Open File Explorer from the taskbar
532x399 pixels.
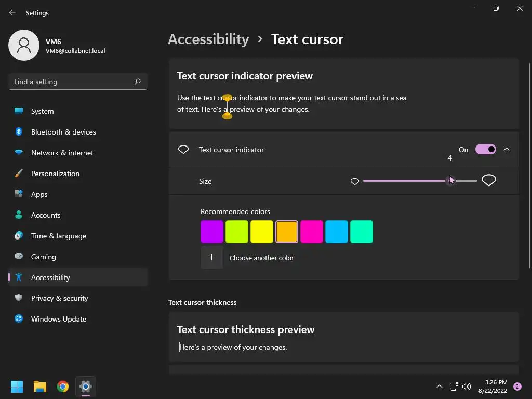tap(39, 387)
